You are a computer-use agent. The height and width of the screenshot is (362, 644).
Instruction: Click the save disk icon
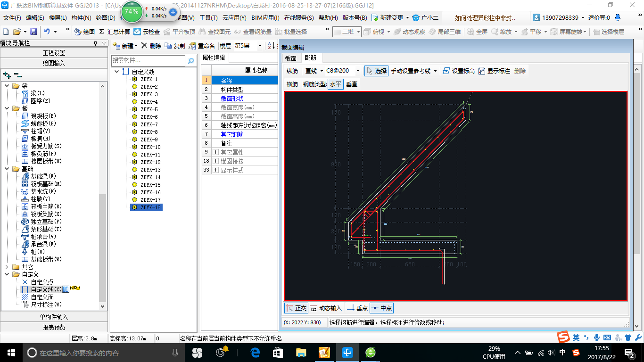point(33,32)
